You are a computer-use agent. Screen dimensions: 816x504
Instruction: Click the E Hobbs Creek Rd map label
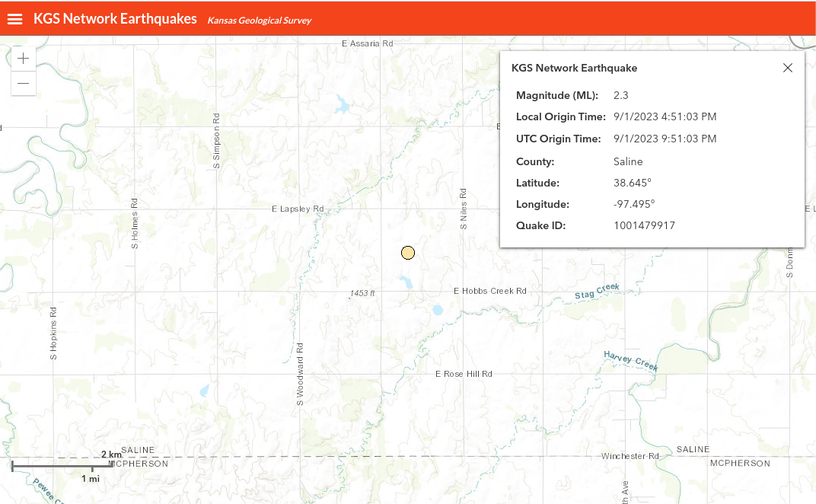489,291
